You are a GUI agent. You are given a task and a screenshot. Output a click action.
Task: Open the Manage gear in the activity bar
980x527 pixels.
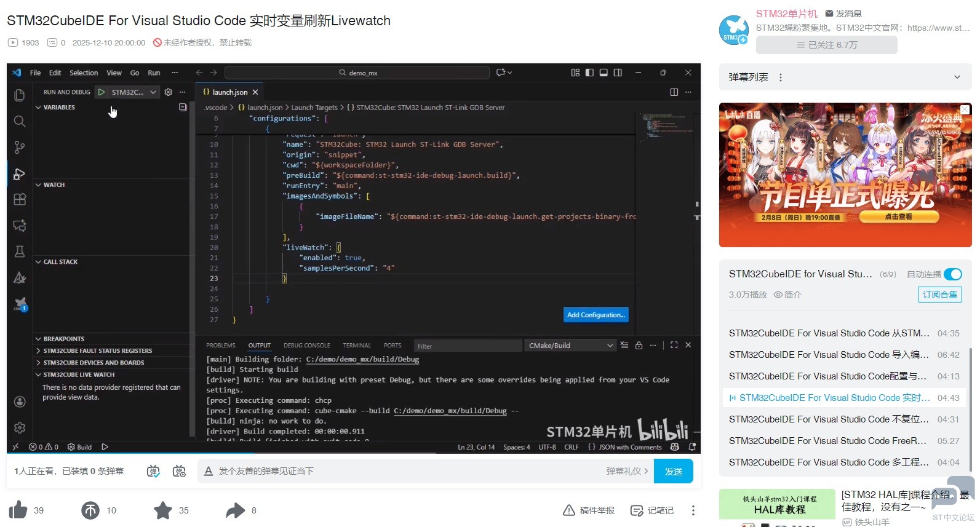pyautogui.click(x=20, y=427)
